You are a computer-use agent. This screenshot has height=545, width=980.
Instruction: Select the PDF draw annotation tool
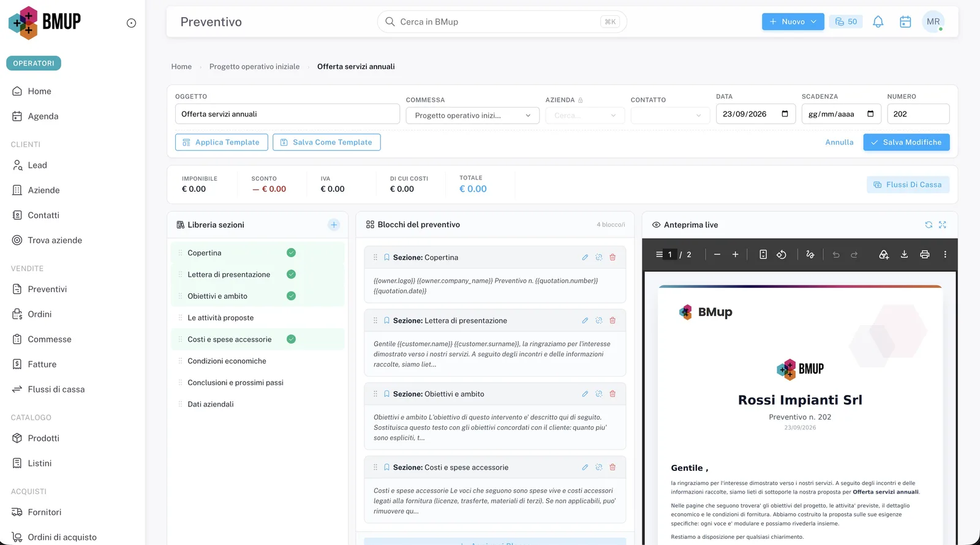[810, 254]
